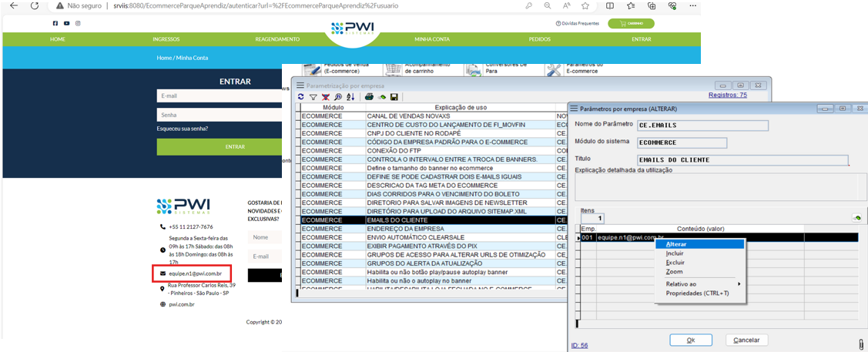
Task: Open hamburger menu of Parâmetros por empresa window
Action: (x=573, y=109)
